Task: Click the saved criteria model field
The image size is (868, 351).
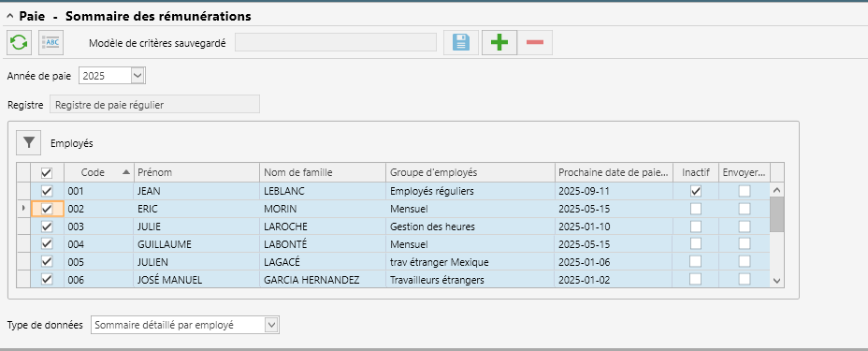Action: click(336, 43)
